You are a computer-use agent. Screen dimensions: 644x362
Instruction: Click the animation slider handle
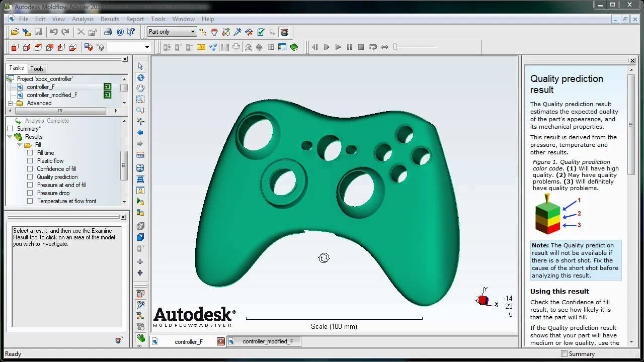[395, 47]
